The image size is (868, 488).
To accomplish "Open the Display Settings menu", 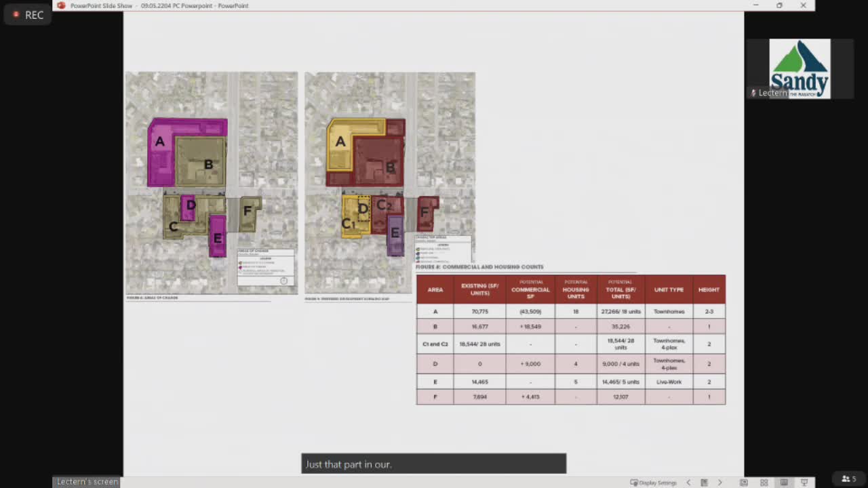I will coord(653,483).
